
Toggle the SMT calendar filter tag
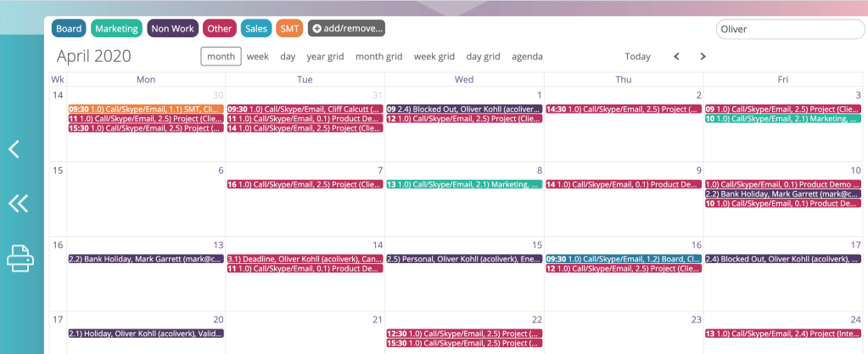tap(290, 29)
